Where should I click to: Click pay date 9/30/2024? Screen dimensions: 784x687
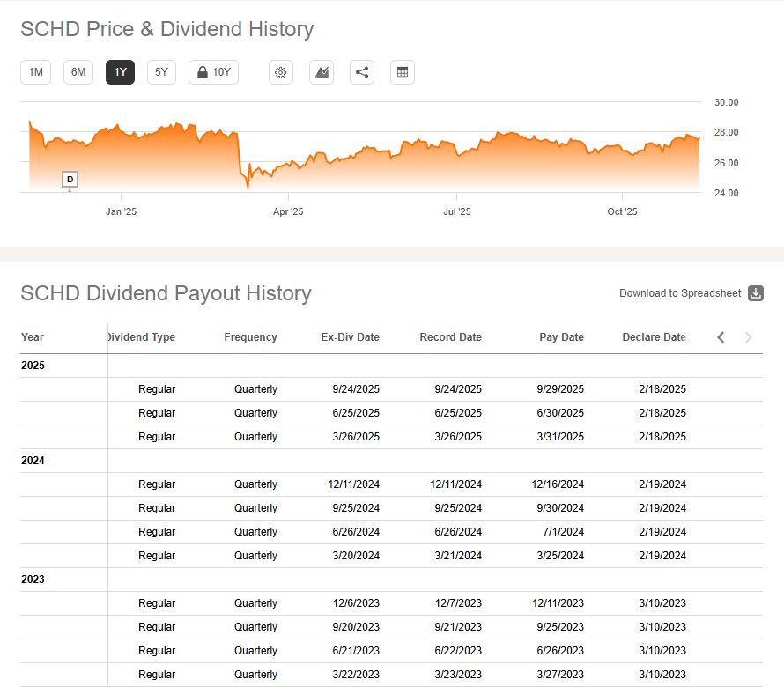[560, 508]
